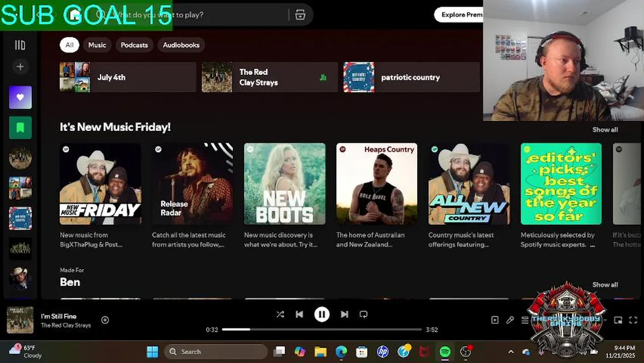Open Microsoft Edge from the taskbar
This screenshot has width=644, height=363.
point(341,351)
